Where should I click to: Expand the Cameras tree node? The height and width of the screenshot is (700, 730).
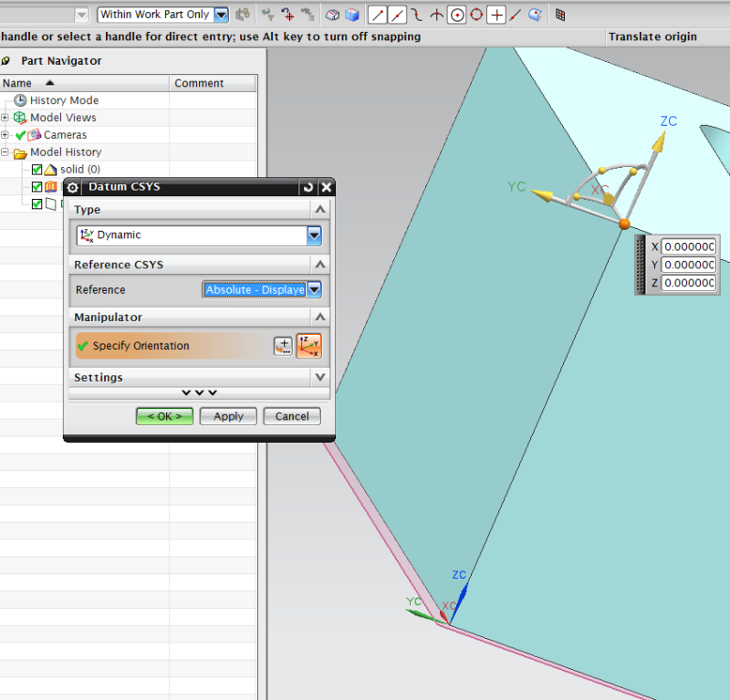pyautogui.click(x=5, y=134)
